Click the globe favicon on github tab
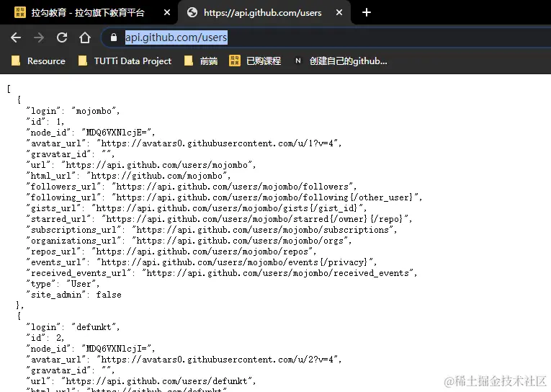Viewport: 551px width, 392px height. coord(192,12)
